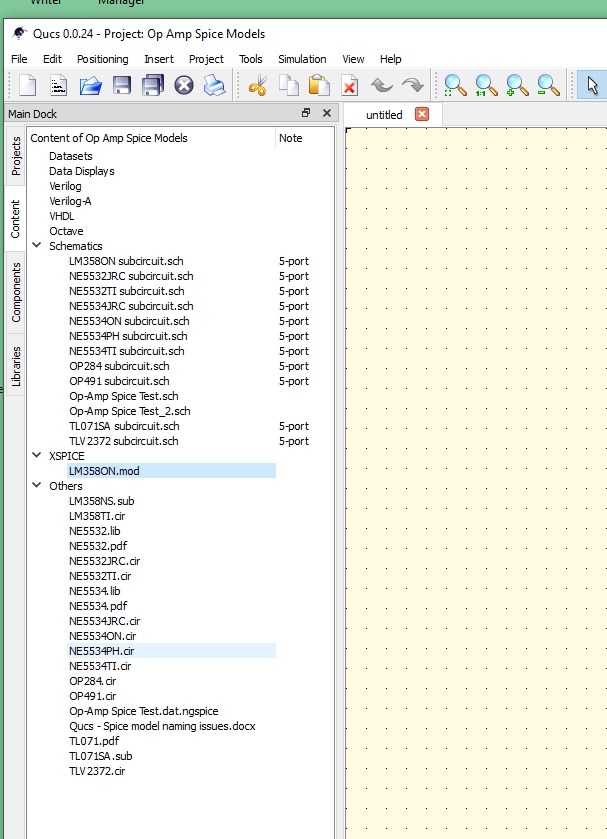Create a new schematic document
The image size is (607, 839).
pos(27,86)
